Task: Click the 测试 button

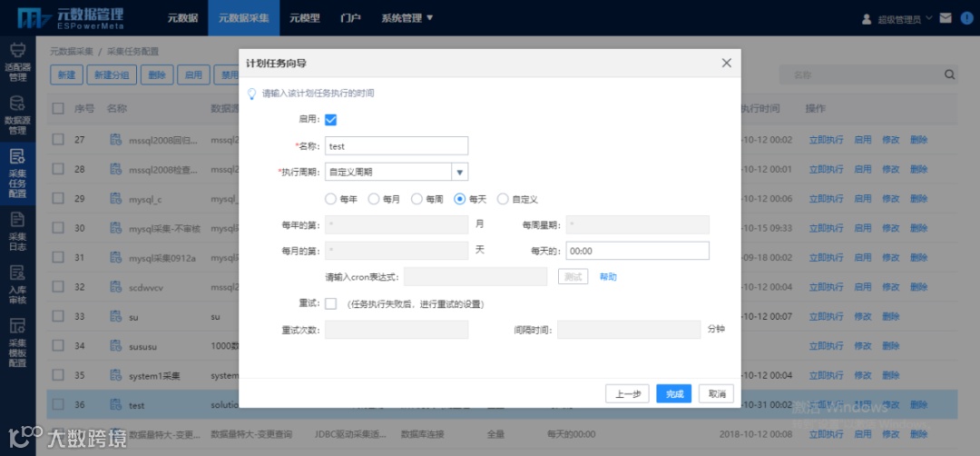Action: point(573,276)
